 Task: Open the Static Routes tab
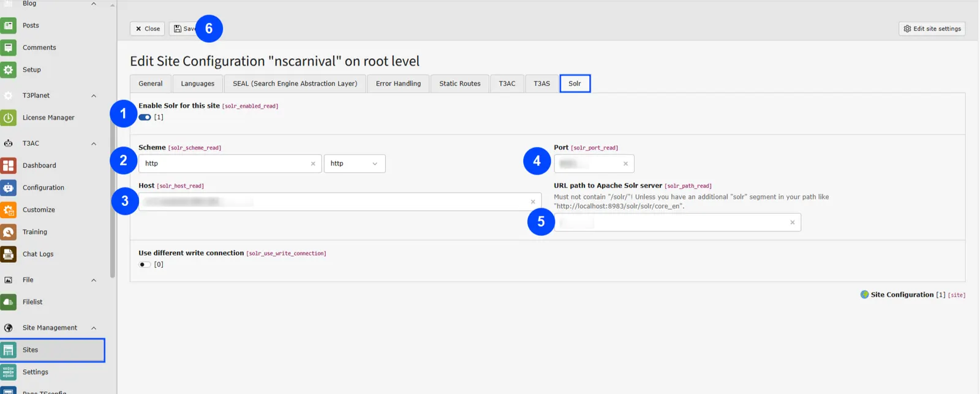[460, 83]
